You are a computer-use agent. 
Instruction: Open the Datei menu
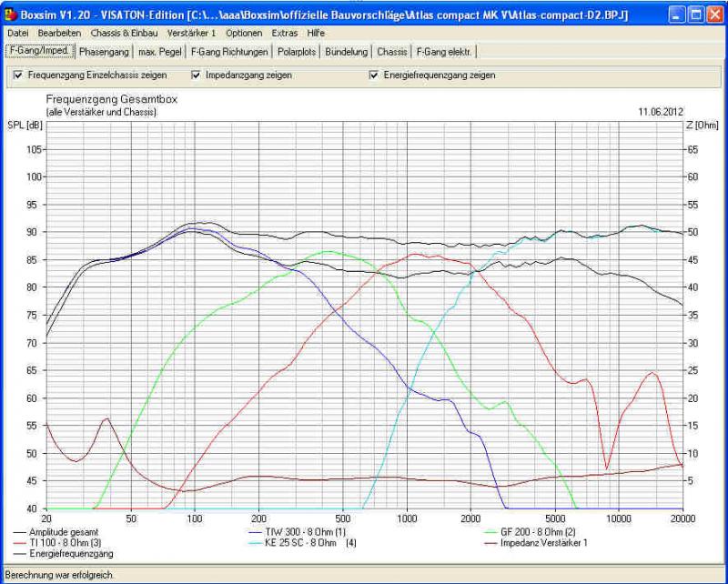click(17, 33)
